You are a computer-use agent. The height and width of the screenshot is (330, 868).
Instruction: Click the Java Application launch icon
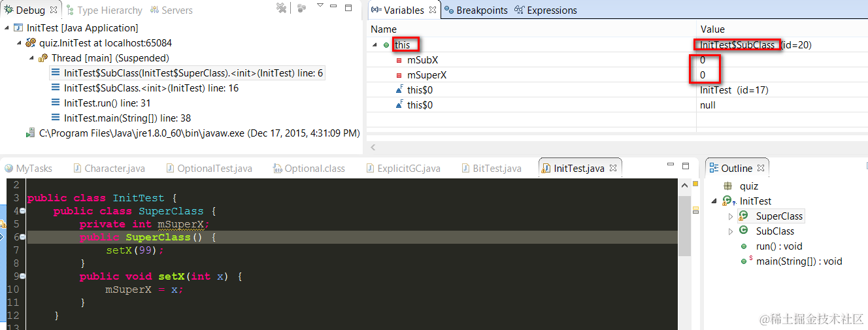click(18, 28)
